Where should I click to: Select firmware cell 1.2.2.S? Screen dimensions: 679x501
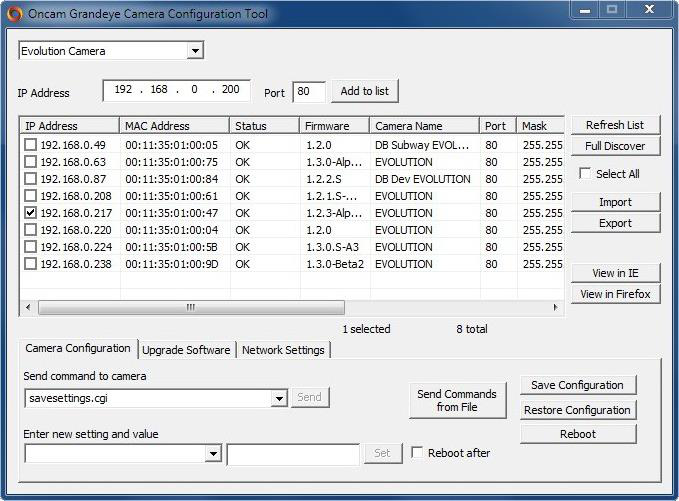(324, 179)
